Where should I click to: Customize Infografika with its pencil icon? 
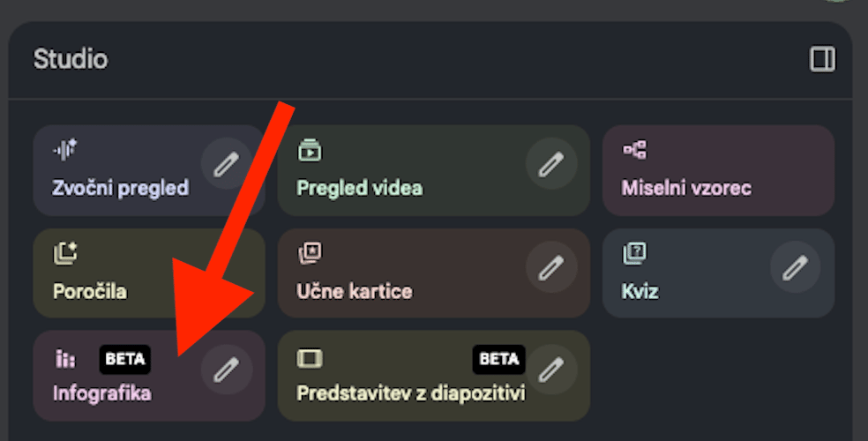227,370
